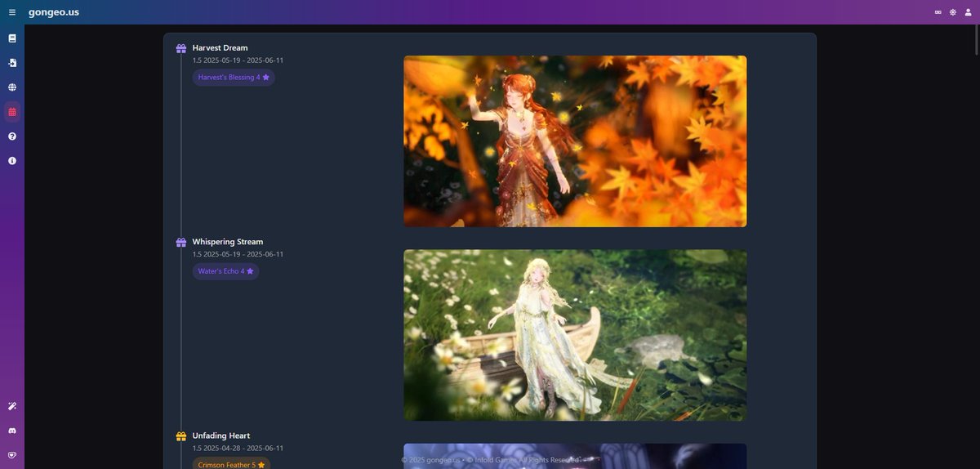Go to gongeo.us home logo
Viewport: 980px width, 469px height.
coord(54,12)
